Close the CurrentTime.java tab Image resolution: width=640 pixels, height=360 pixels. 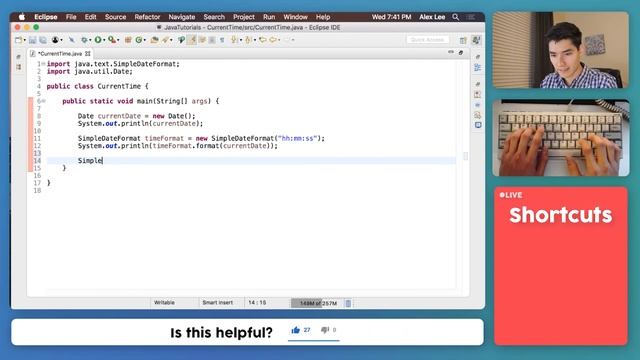pyautogui.click(x=88, y=53)
